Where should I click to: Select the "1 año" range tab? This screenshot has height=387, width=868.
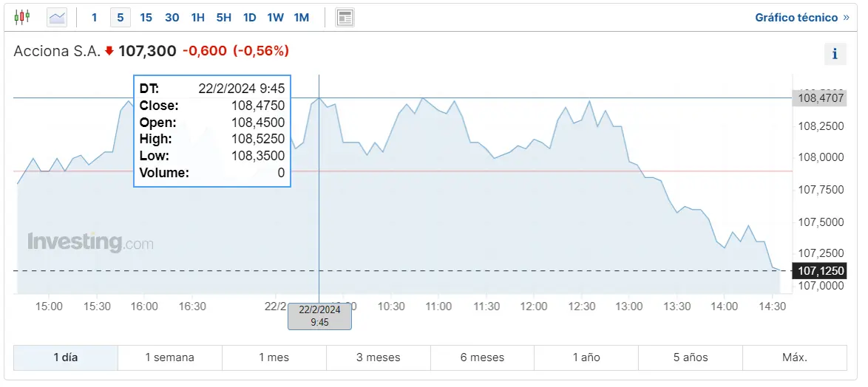(x=586, y=357)
